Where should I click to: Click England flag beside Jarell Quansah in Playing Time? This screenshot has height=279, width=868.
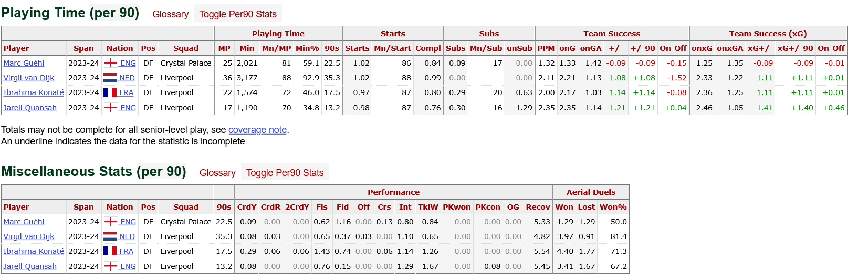[x=111, y=108]
